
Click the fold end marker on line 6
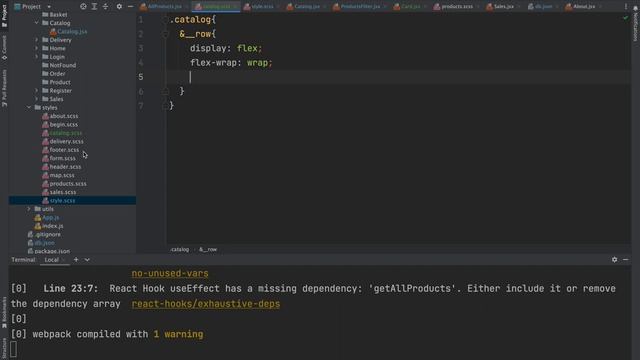pyautogui.click(x=165, y=91)
